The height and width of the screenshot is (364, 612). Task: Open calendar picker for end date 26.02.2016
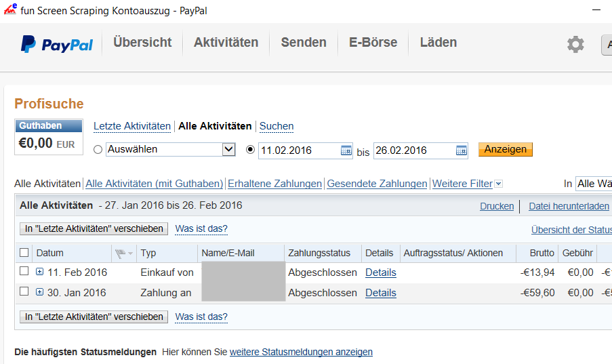(462, 150)
